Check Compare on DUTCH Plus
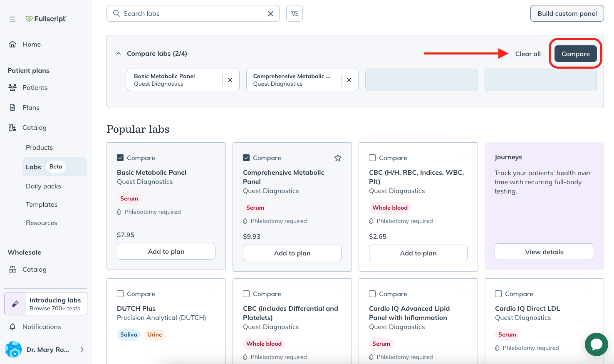The height and width of the screenshot is (364, 614). 120,294
